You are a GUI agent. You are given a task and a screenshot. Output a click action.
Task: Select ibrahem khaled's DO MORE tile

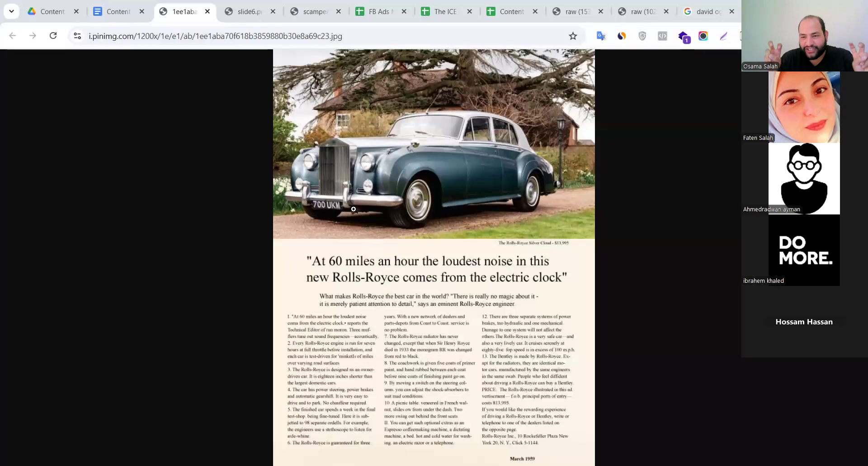[x=804, y=250]
